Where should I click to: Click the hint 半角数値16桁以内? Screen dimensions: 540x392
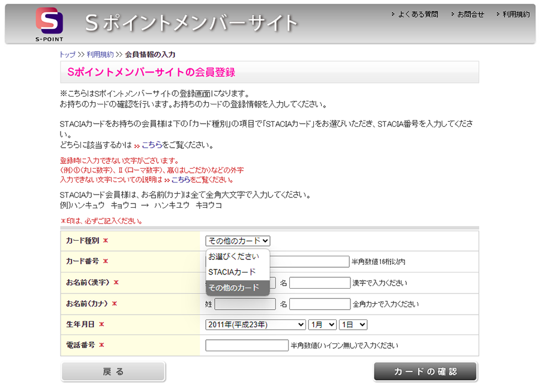pyautogui.click(x=378, y=262)
